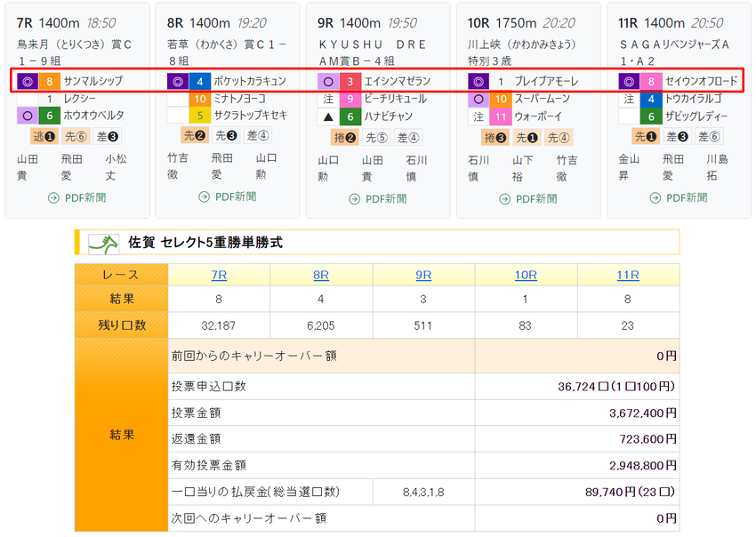
Task: Click the 8R link in results table
Action: click(321, 275)
